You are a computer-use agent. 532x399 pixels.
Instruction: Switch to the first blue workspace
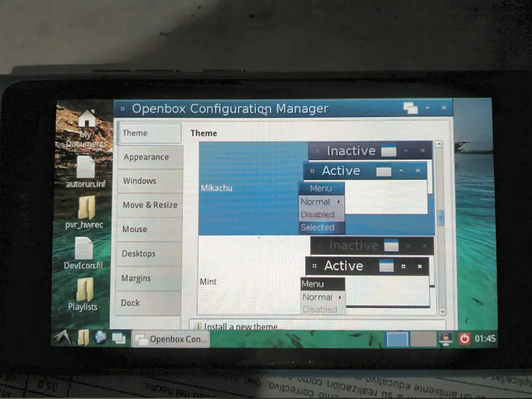pyautogui.click(x=397, y=339)
